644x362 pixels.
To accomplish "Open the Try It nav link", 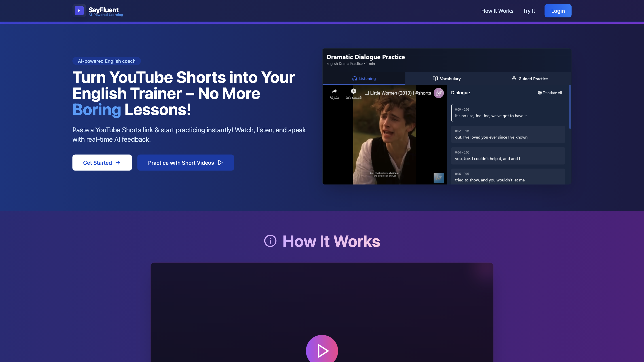I will point(529,11).
